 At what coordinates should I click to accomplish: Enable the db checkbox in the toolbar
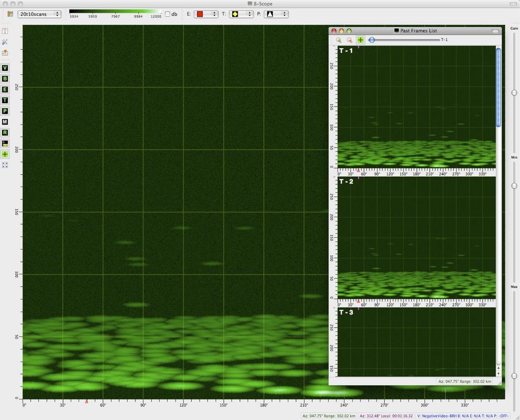pyautogui.click(x=167, y=14)
